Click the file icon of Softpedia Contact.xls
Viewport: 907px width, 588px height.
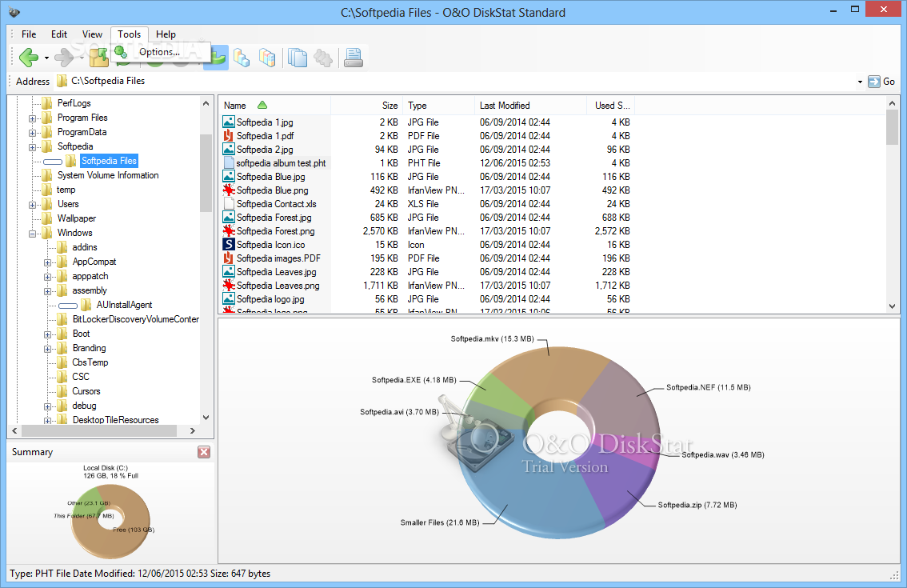point(229,204)
